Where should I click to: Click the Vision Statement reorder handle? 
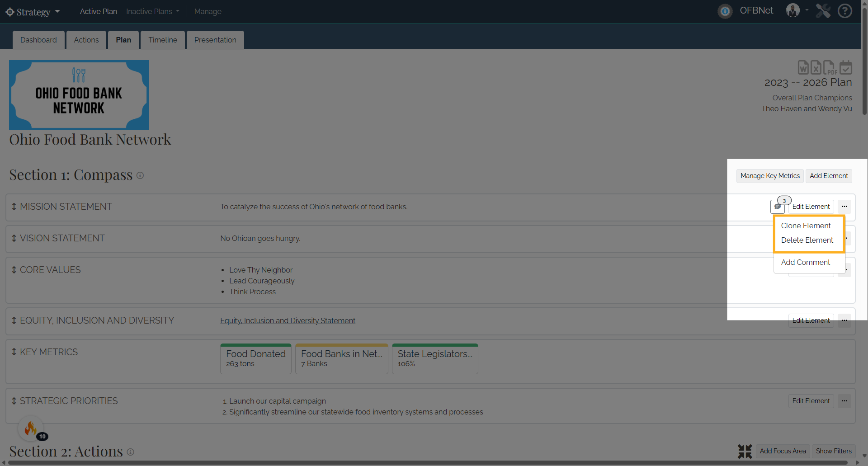point(14,238)
